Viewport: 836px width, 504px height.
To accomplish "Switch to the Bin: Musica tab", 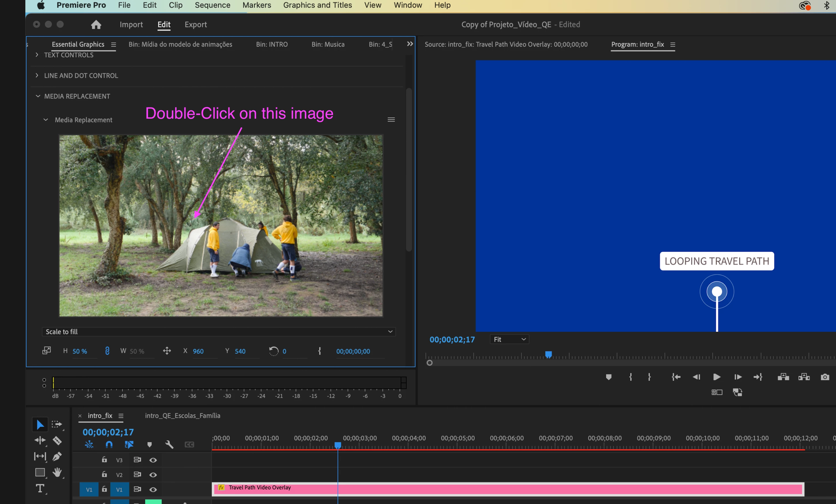I will (x=328, y=44).
